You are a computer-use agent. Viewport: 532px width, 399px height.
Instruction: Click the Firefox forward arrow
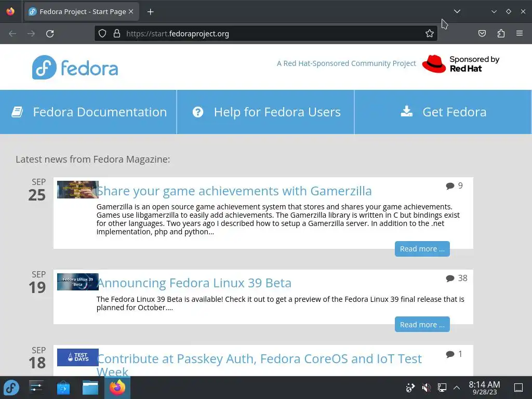31,34
